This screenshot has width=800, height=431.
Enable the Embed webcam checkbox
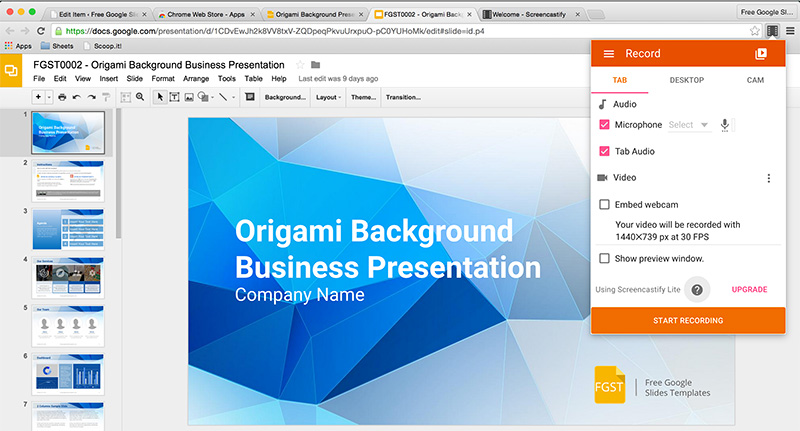coord(604,204)
